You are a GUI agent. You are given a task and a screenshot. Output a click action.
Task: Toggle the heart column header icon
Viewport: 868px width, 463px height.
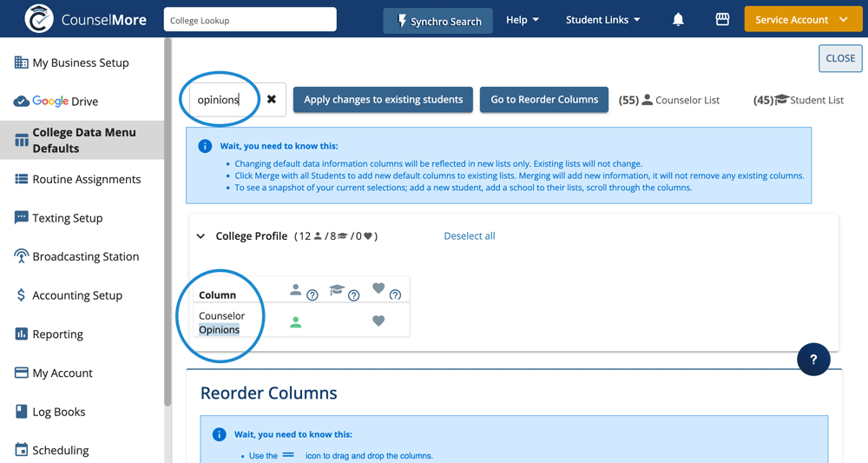click(378, 288)
